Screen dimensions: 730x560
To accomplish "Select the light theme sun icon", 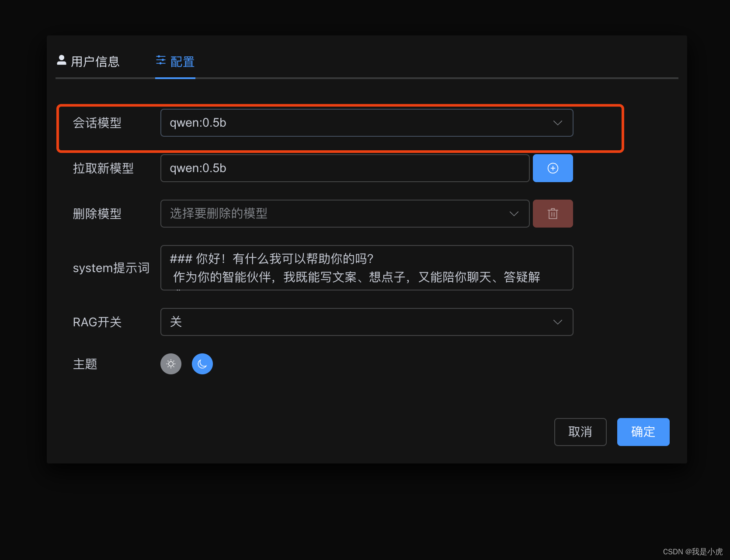I will (x=171, y=364).
